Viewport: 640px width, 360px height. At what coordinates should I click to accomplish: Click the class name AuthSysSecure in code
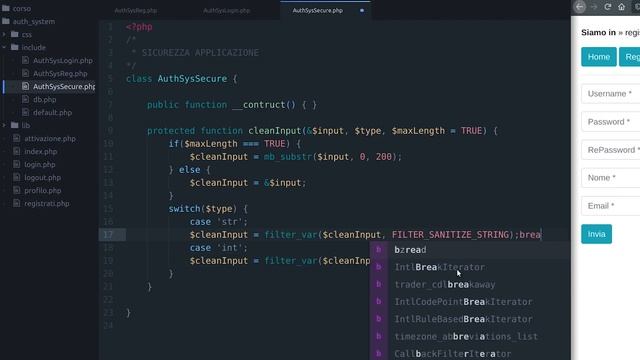click(x=192, y=79)
